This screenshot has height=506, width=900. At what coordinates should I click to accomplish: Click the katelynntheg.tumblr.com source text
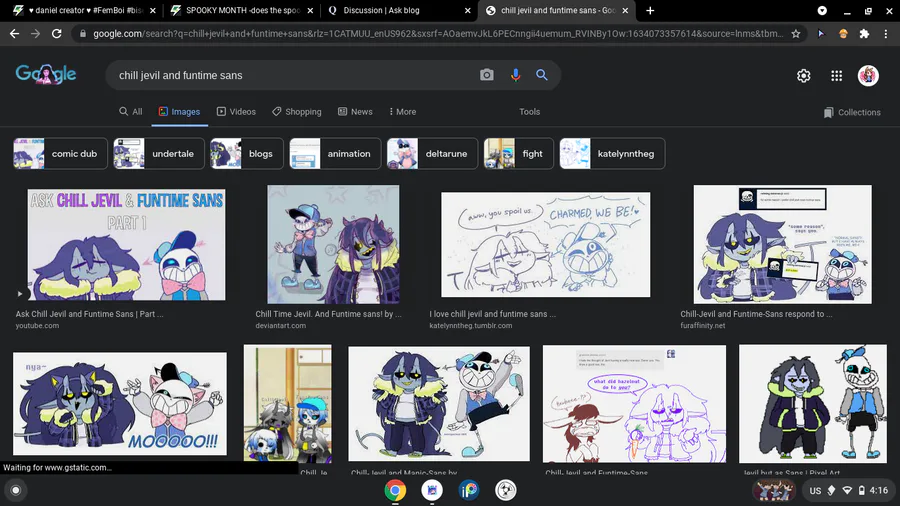pyautogui.click(x=471, y=326)
